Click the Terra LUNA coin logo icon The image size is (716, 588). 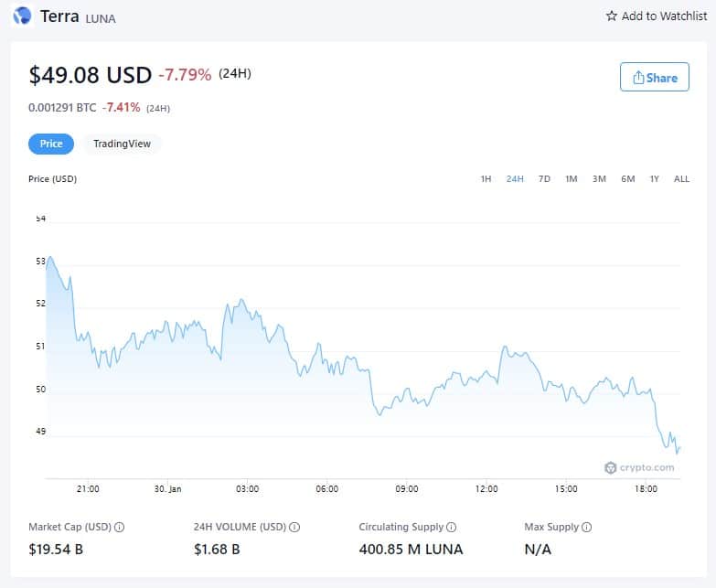pyautogui.click(x=22, y=16)
